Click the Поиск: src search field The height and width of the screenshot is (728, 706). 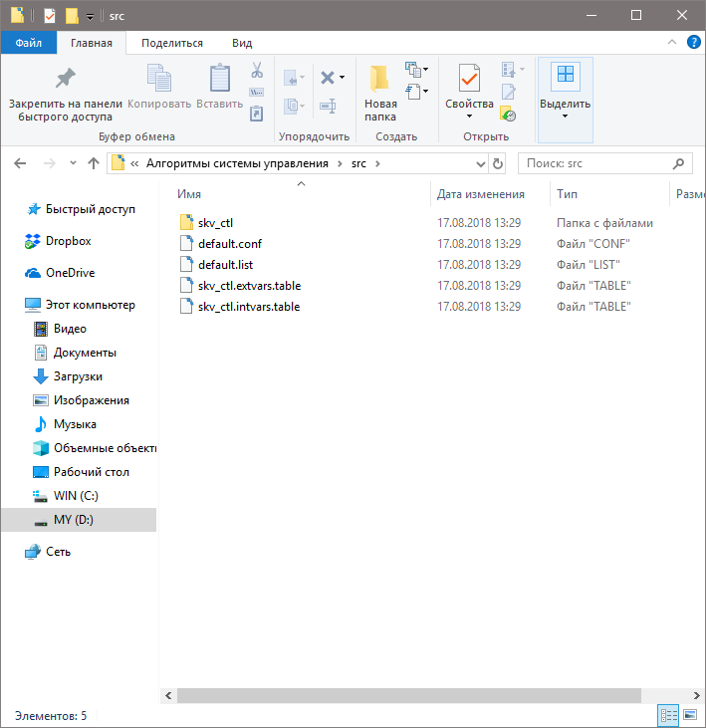point(595,163)
